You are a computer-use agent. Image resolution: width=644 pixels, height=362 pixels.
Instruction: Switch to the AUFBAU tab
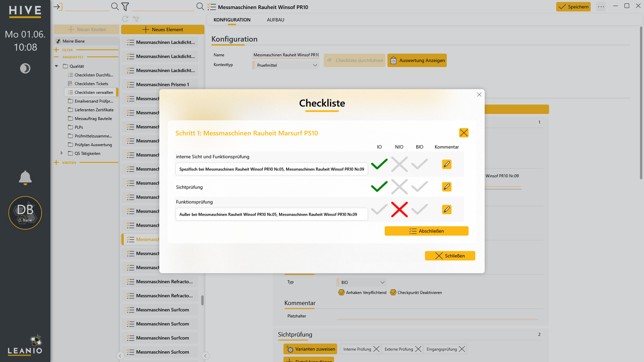click(275, 20)
